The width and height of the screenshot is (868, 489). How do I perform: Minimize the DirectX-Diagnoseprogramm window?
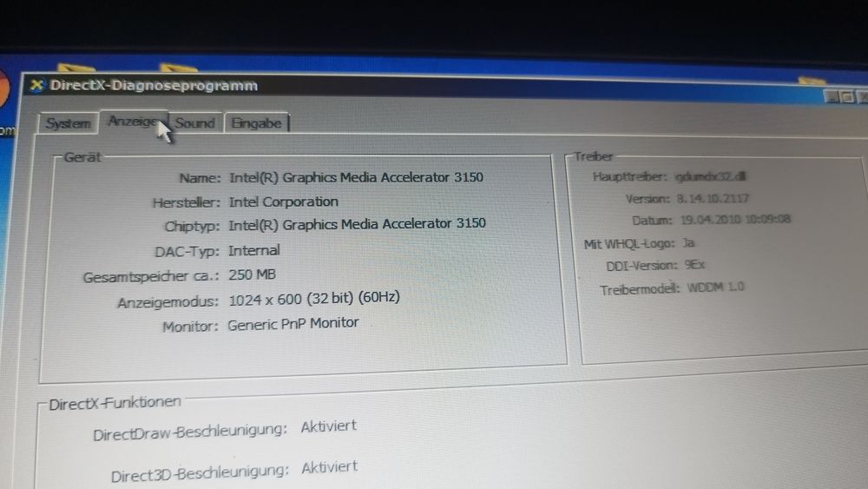831,96
